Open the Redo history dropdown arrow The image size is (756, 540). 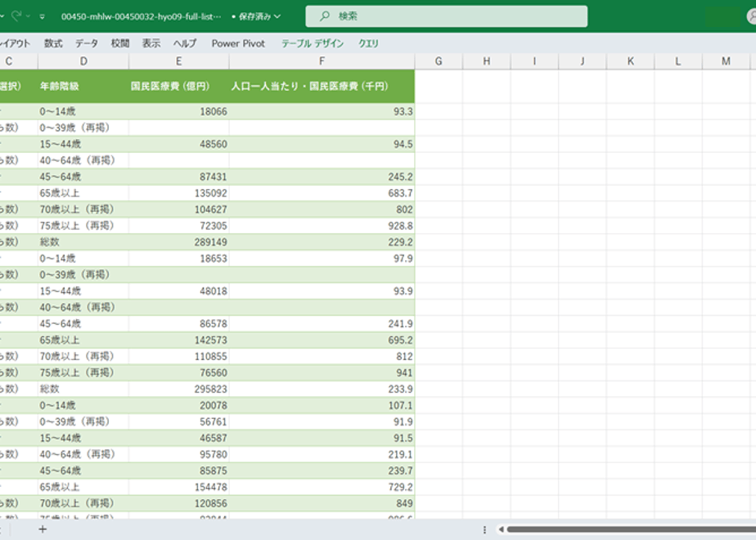coord(28,16)
